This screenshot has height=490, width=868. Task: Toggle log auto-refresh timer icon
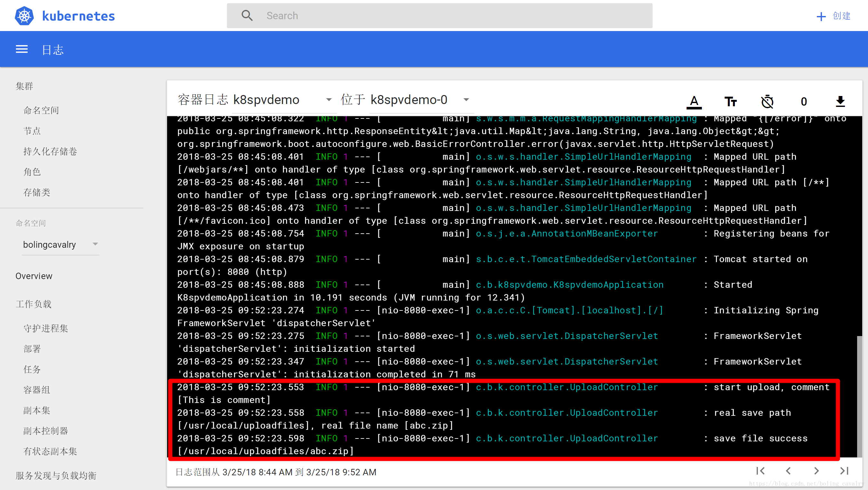(767, 101)
